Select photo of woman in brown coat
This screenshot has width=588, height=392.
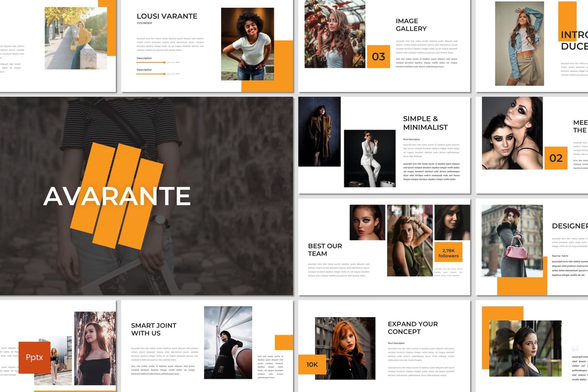click(320, 132)
